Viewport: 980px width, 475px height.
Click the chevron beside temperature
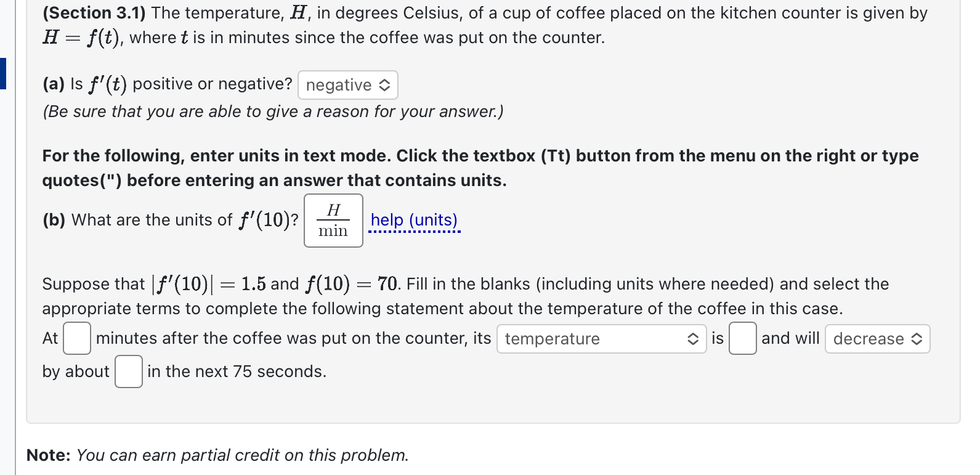click(692, 339)
